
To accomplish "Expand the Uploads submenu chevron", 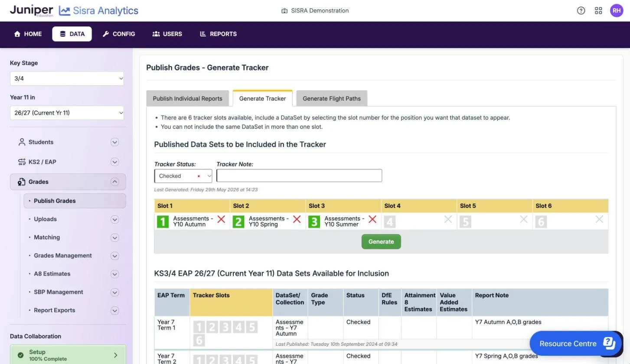I will click(x=114, y=219).
